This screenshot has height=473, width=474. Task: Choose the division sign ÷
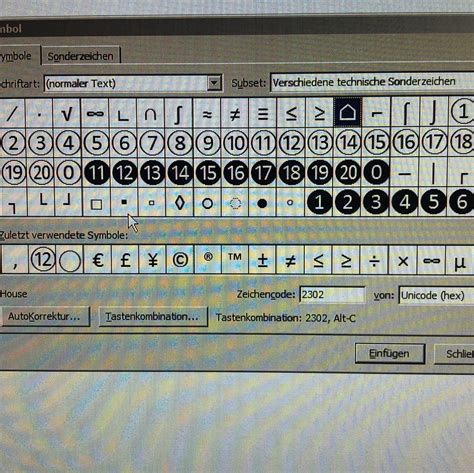click(375, 261)
